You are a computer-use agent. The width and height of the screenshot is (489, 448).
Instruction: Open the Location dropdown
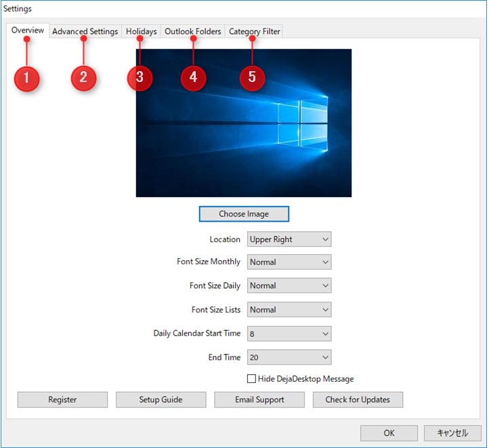coord(289,239)
